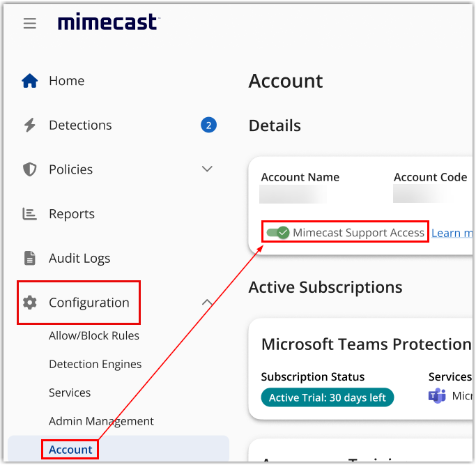Open the hamburger navigation menu
This screenshot has height=465, width=476.
29,24
